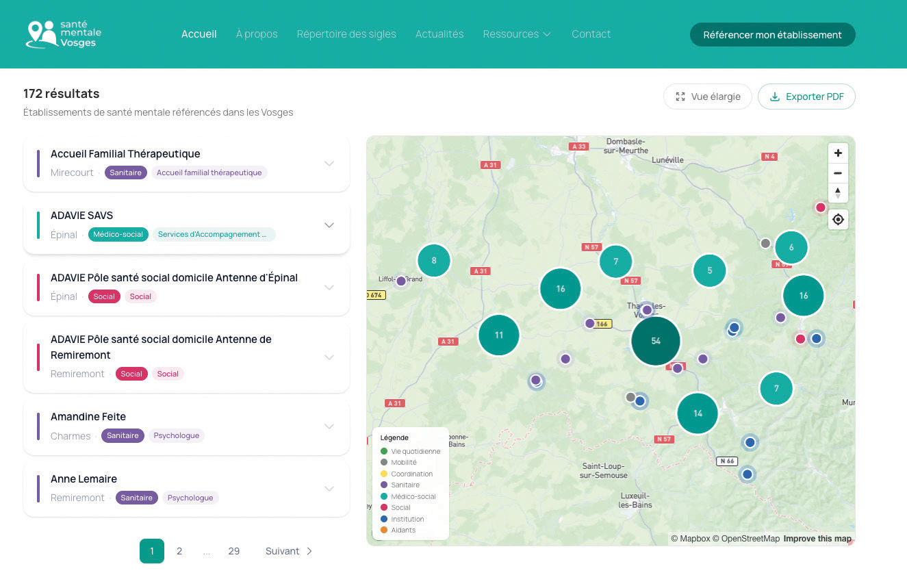Screen dimensions: 907x588
Task: Open the map cluster showing 11
Action: tap(499, 335)
